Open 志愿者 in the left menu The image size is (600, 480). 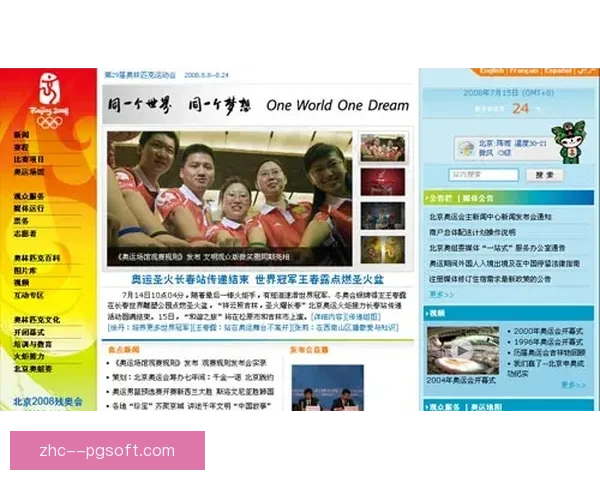point(25,233)
